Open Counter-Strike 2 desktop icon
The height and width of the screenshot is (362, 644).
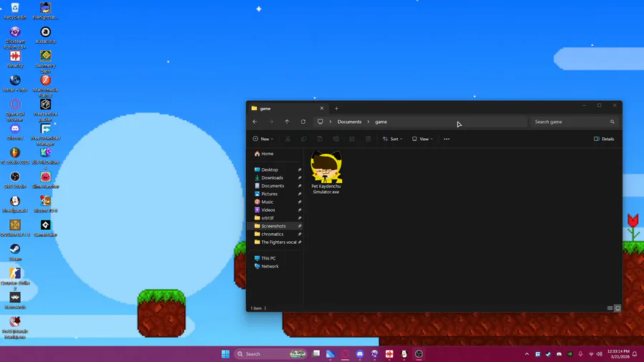(15, 280)
